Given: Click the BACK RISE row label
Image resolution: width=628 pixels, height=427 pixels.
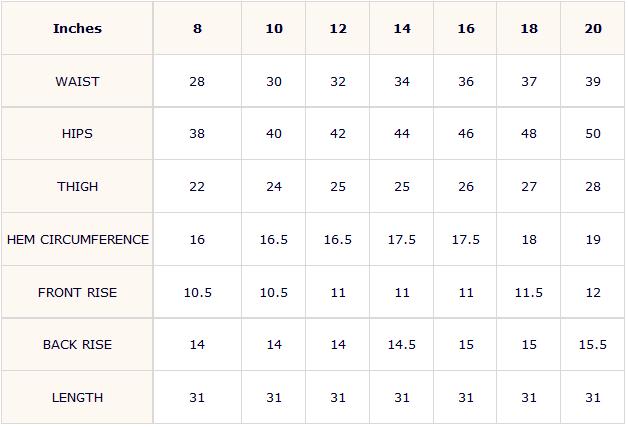Looking at the screenshot, I should (77, 344).
